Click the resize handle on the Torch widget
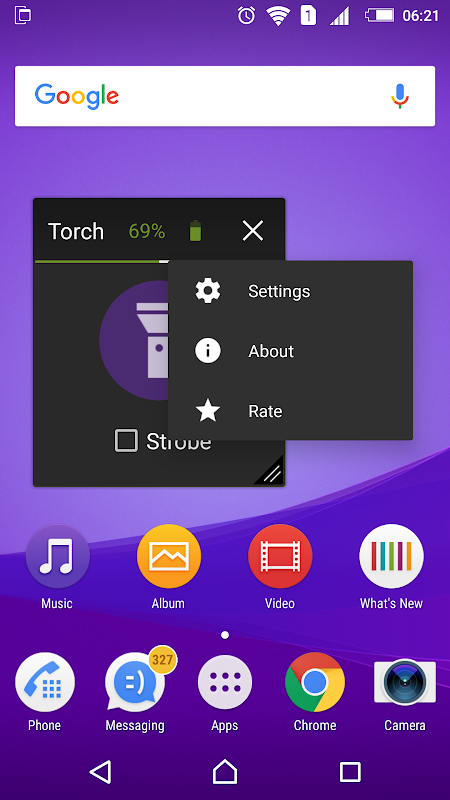The height and width of the screenshot is (800, 450). [x=271, y=472]
